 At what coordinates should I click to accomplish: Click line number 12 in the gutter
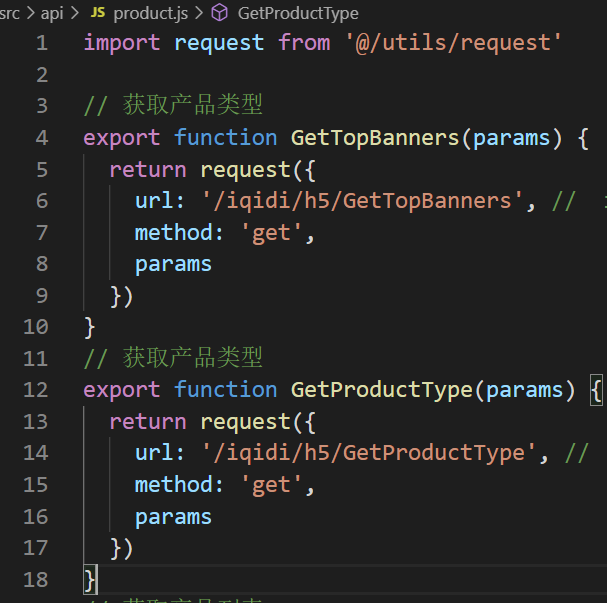[35, 389]
